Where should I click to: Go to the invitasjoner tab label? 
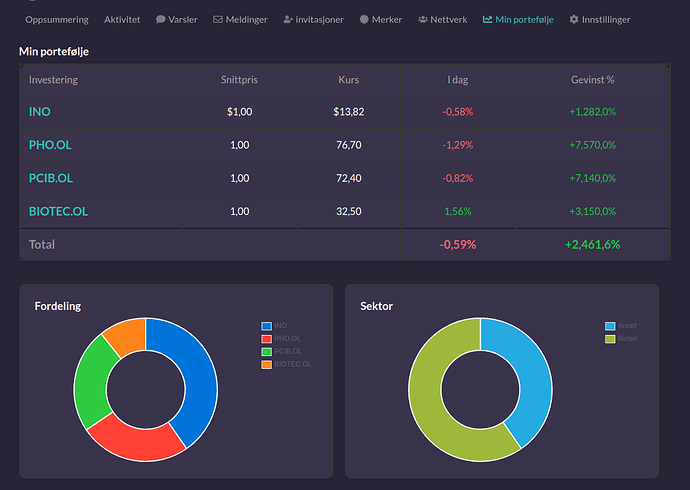tap(319, 20)
